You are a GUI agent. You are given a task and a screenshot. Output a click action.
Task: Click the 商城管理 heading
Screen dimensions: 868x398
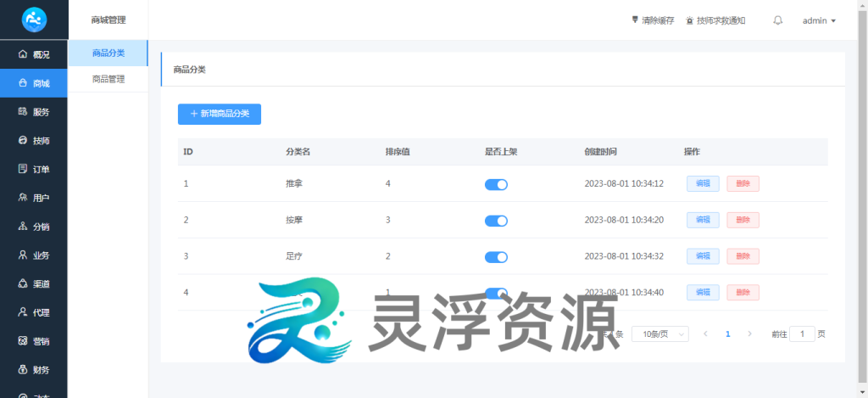(108, 20)
